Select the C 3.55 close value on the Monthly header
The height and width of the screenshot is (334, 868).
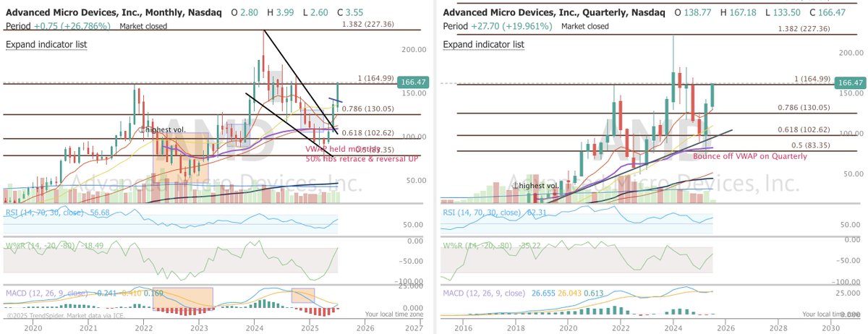[x=350, y=12]
